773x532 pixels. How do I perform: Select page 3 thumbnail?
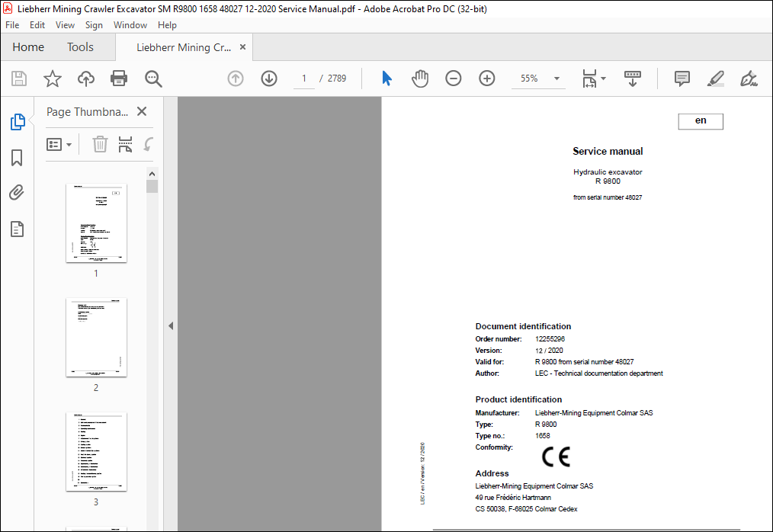[x=96, y=452]
